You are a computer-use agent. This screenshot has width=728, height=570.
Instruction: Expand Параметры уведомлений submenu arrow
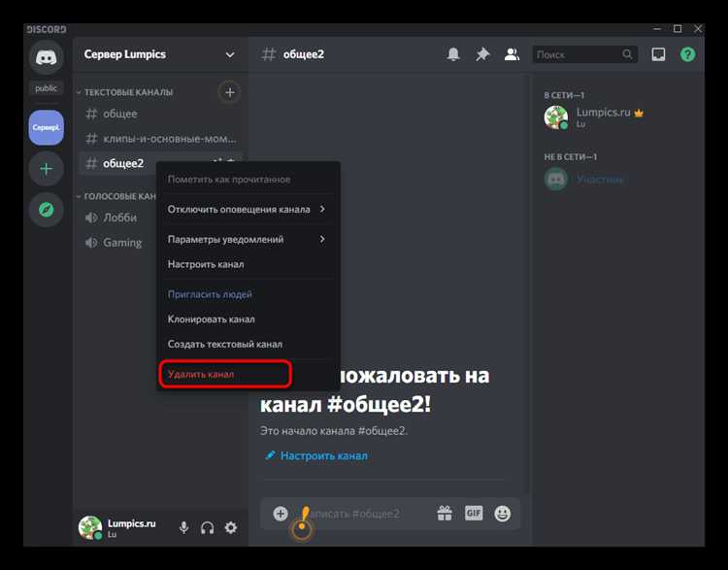322,239
